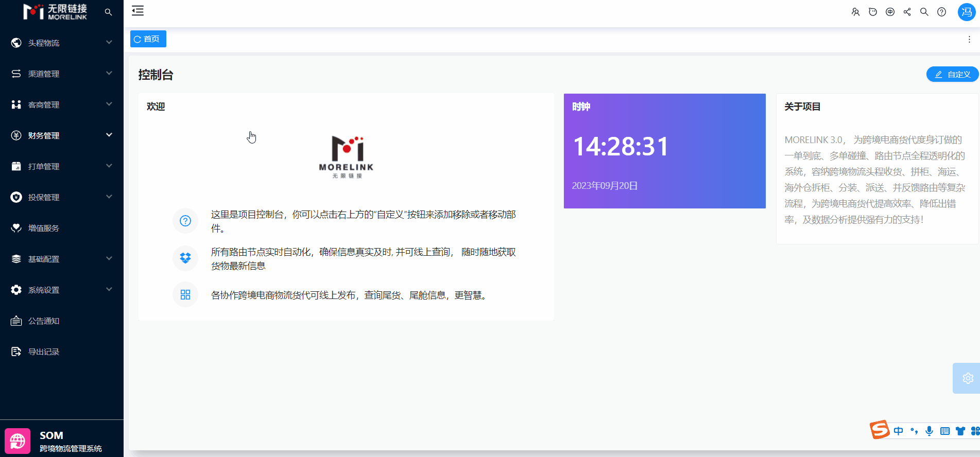Click the 自定义 customize button

tap(952, 74)
